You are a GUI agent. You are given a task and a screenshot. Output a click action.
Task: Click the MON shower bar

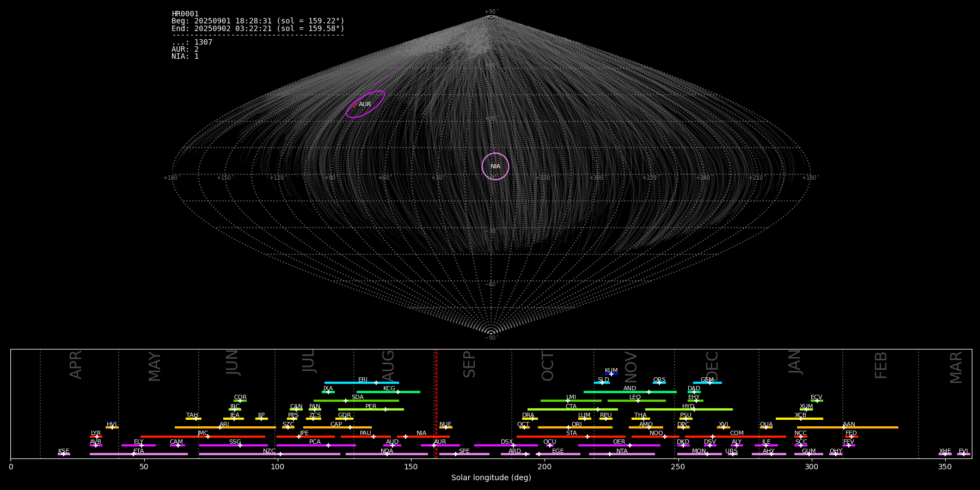[x=700, y=454]
